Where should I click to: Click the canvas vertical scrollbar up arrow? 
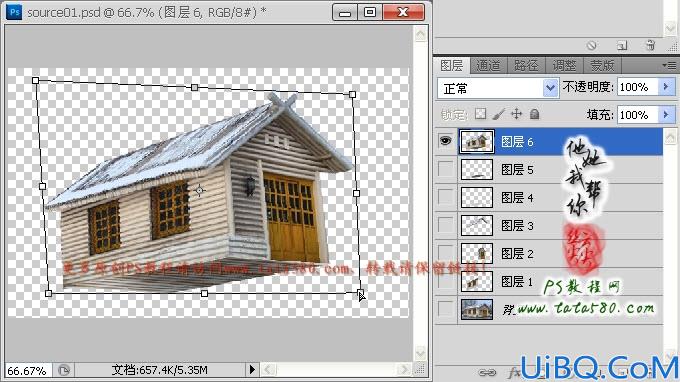[420, 34]
